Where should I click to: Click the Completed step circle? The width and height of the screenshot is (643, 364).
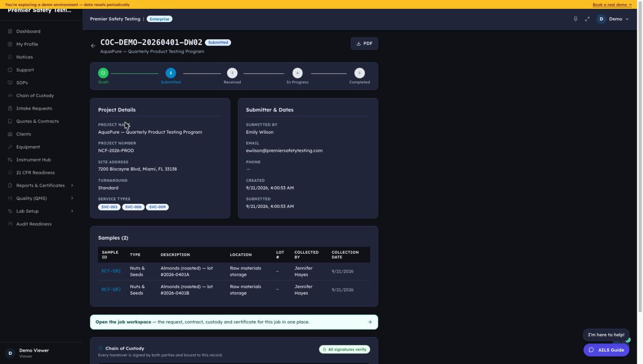(x=359, y=73)
